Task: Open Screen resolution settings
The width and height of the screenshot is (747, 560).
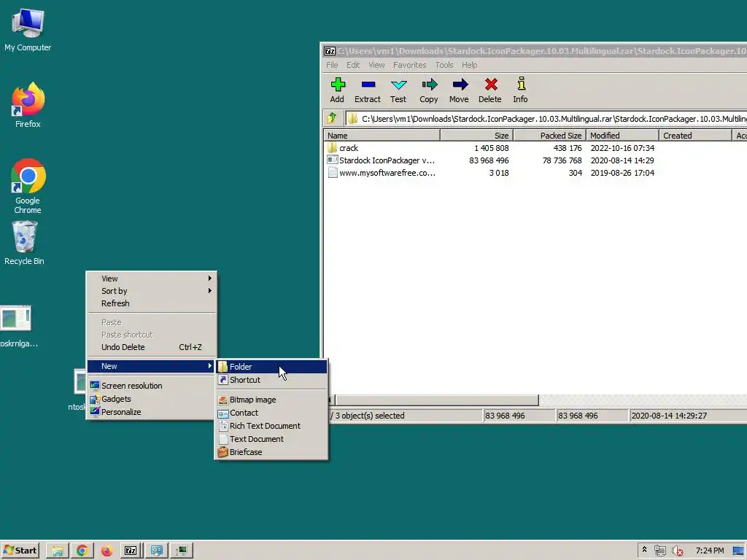Action: tap(152, 386)
